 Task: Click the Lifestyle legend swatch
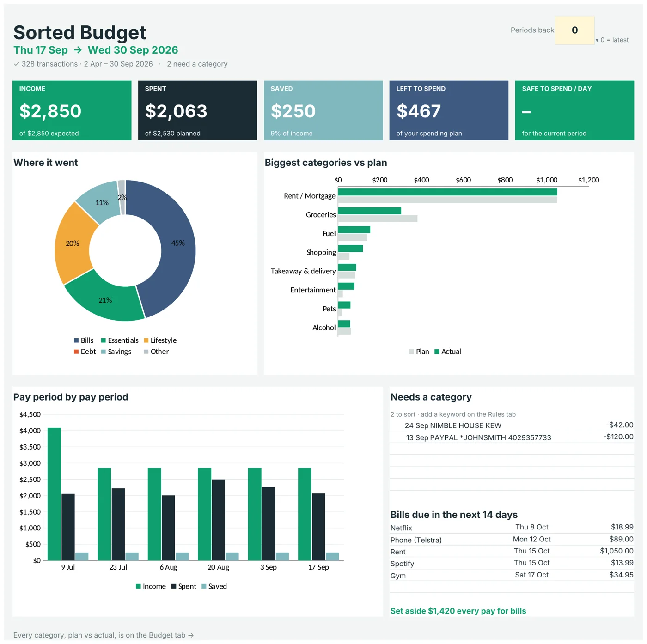[146, 340]
